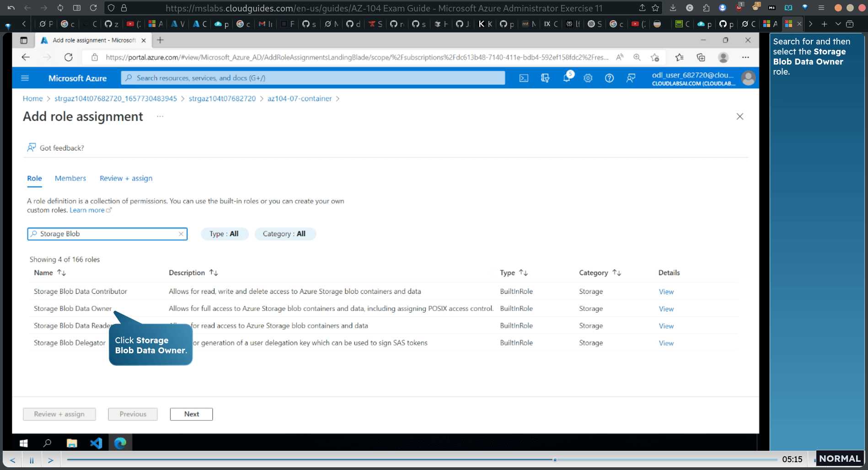Go back in the Edge inner browser

point(26,57)
